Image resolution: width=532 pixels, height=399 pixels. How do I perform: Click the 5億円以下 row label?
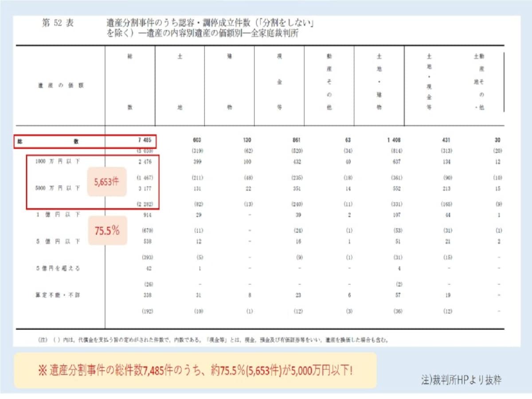59,242
